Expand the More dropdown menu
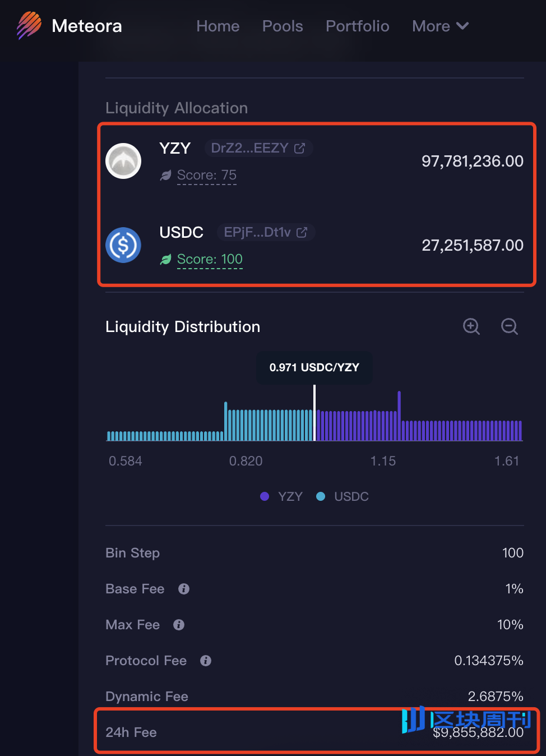Screen dimensions: 546x756 tap(440, 26)
